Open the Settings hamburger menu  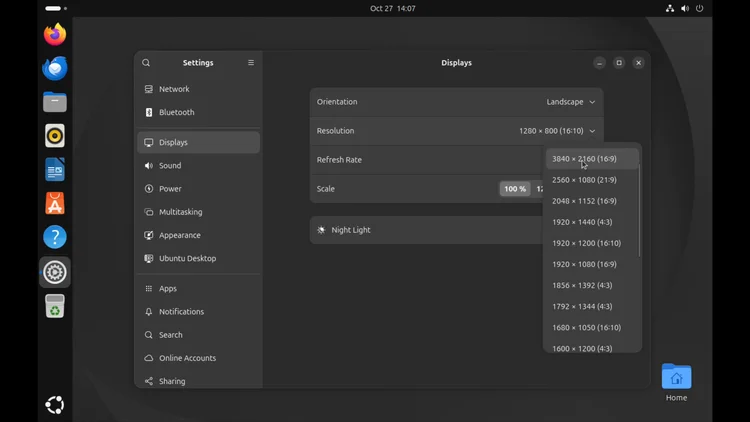point(251,63)
